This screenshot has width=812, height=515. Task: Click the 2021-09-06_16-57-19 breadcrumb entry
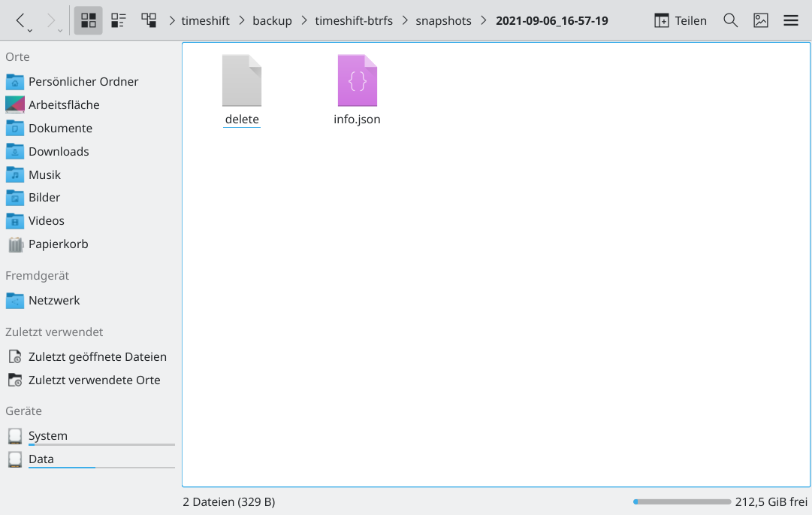point(552,21)
